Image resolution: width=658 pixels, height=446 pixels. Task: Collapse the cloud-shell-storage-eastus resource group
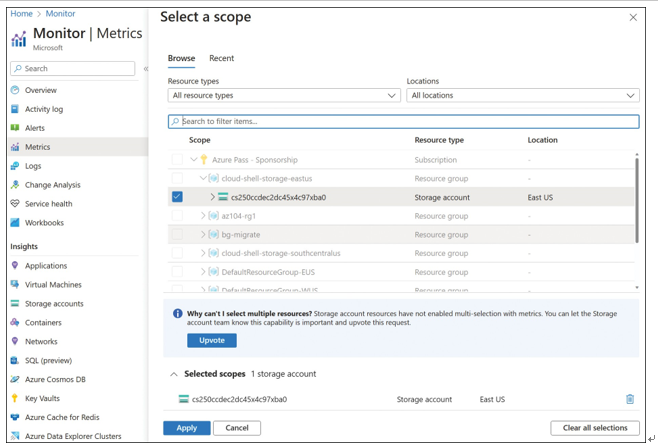pos(203,178)
